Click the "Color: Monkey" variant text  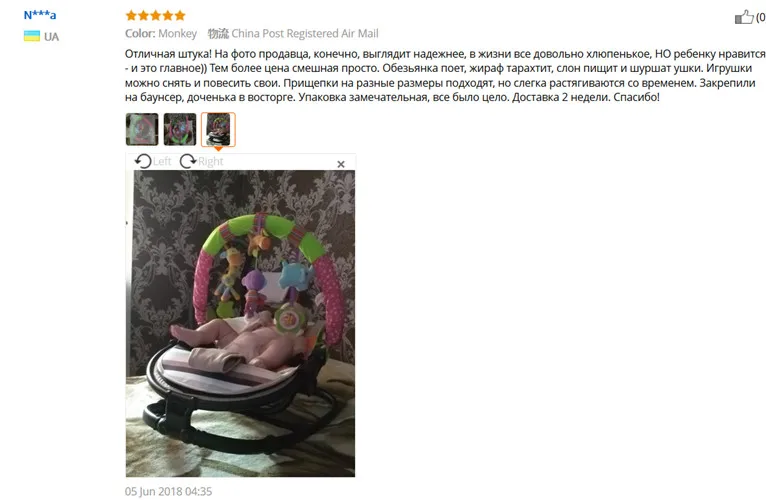(161, 33)
